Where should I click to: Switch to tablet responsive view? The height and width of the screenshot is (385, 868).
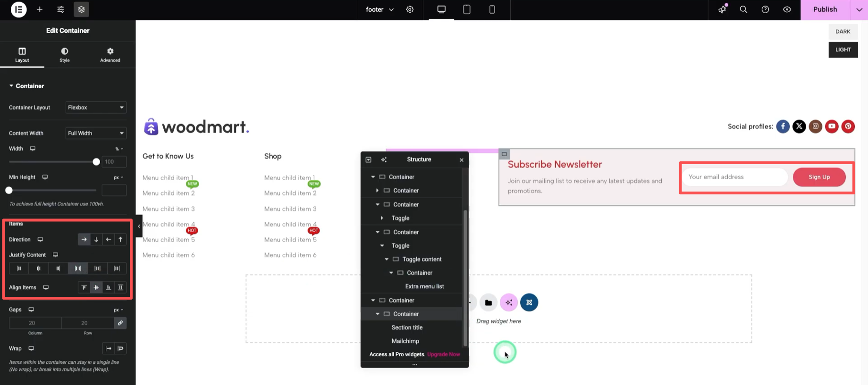pos(466,9)
